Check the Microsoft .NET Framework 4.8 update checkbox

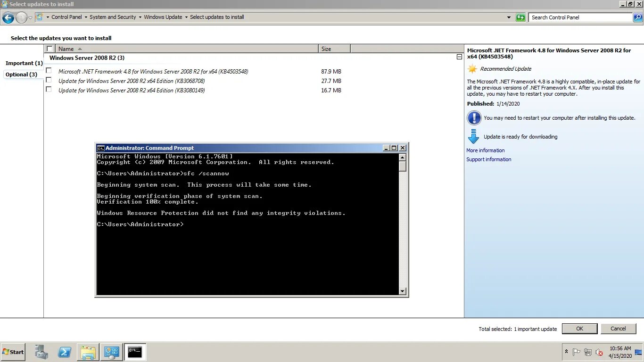click(49, 70)
